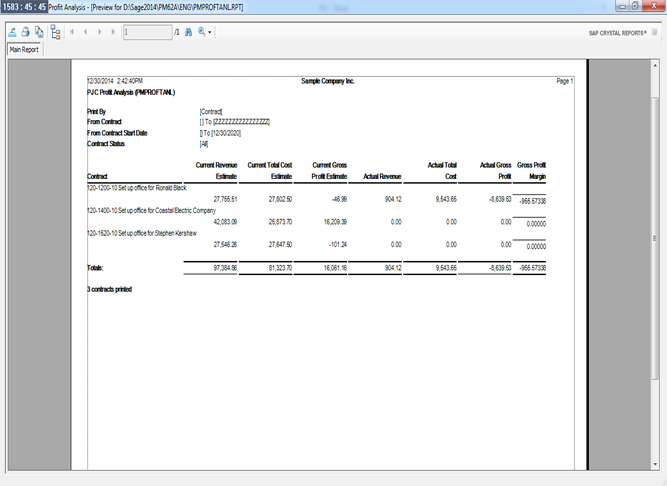
Task: Click the Copy icon in toolbar
Action: [38, 32]
